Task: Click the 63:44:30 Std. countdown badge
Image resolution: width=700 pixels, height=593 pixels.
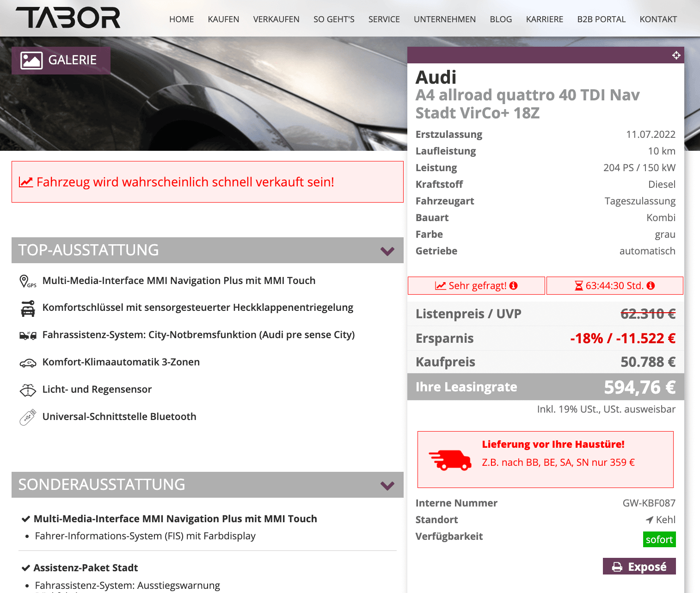Action: point(614,286)
